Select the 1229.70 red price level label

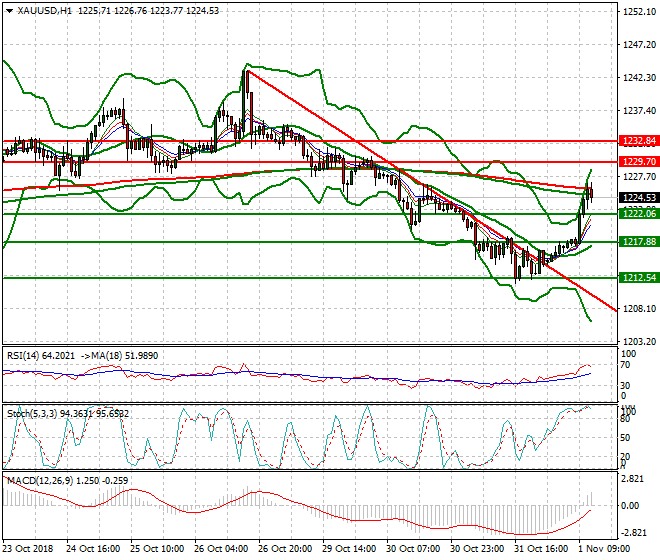(x=639, y=162)
